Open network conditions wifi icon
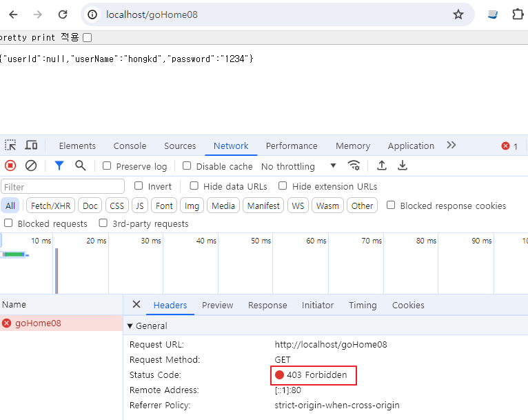The width and height of the screenshot is (528, 420). tap(354, 166)
